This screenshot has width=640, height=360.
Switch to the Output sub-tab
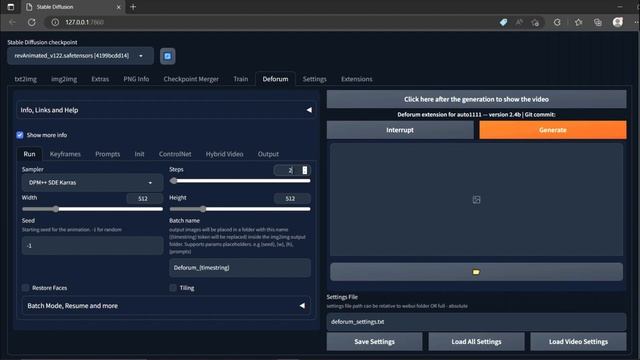(268, 154)
